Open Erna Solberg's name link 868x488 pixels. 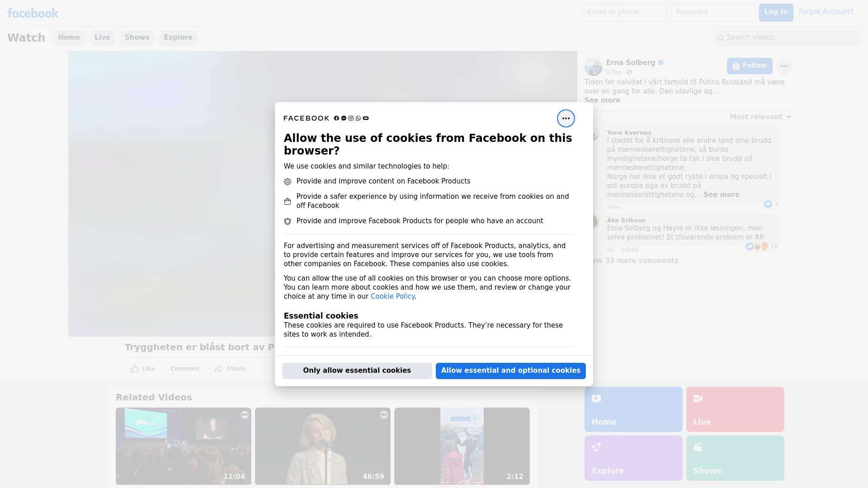631,63
